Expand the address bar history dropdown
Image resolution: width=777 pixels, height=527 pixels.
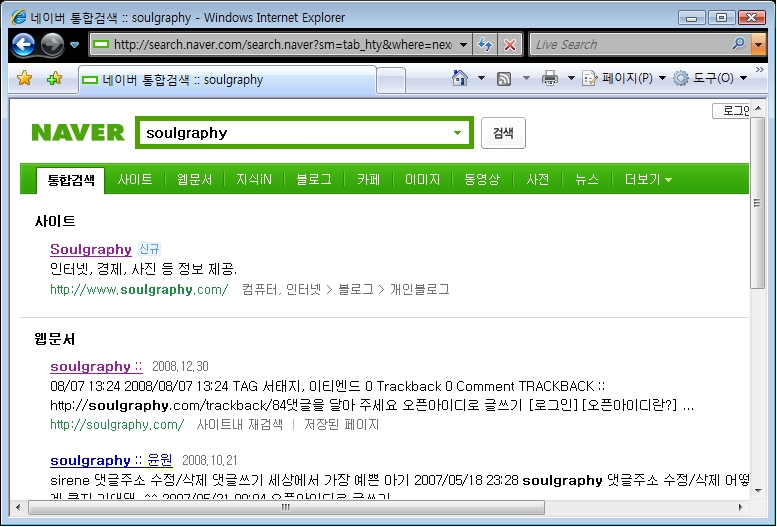coord(464,45)
